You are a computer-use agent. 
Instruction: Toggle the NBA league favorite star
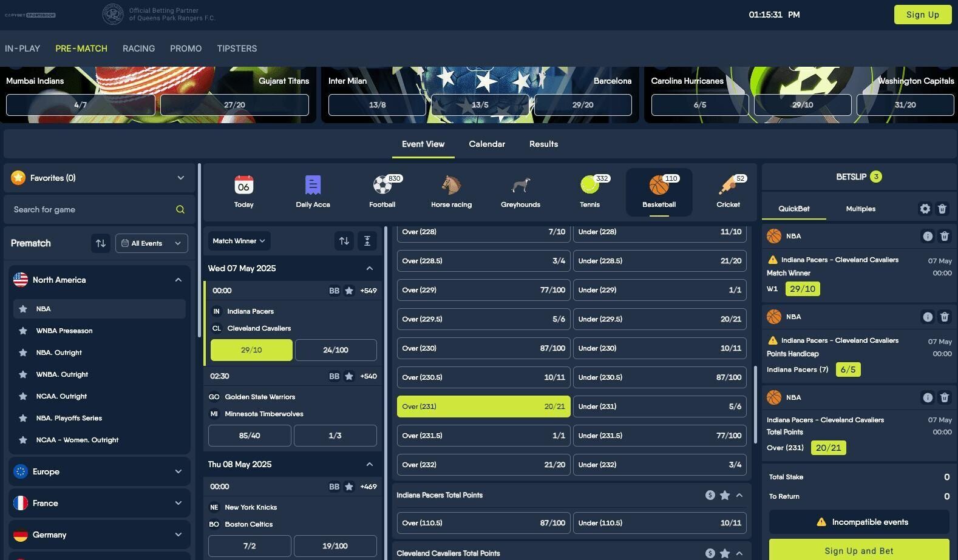(23, 309)
